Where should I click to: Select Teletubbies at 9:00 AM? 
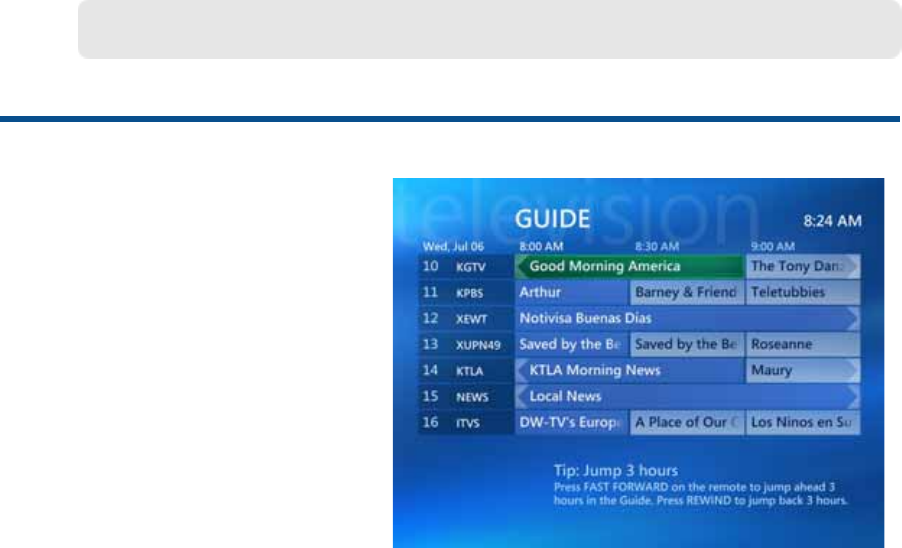pyautogui.click(x=803, y=292)
